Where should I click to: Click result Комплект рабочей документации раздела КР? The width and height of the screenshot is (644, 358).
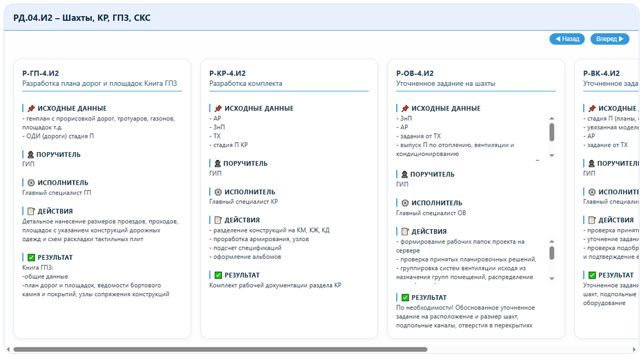tap(275, 286)
